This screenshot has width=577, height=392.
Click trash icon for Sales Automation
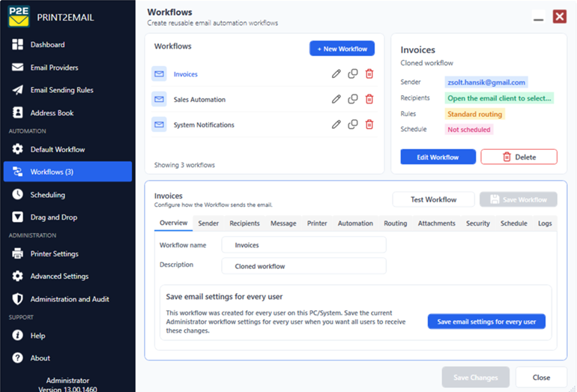click(x=369, y=99)
